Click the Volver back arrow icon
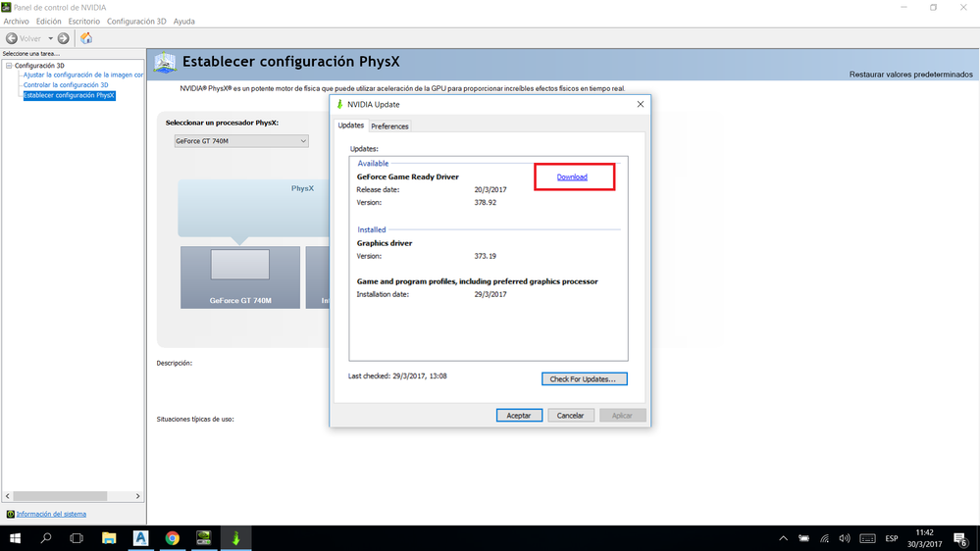 pos(11,39)
